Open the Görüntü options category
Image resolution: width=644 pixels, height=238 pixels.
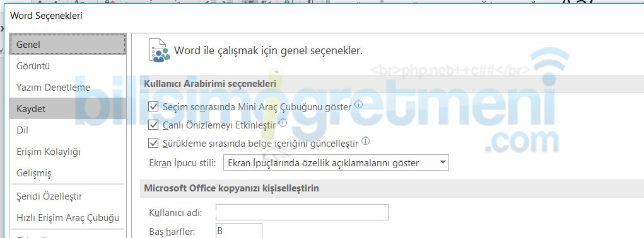tap(67, 66)
